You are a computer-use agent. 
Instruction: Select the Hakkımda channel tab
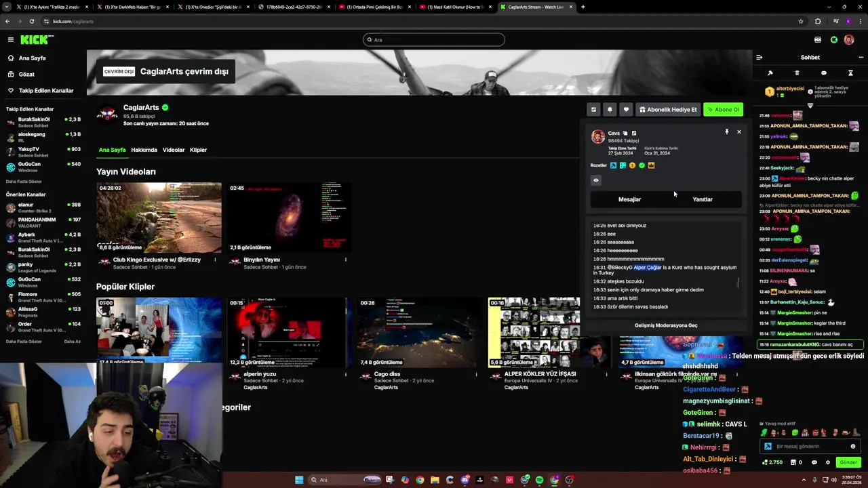pos(144,150)
